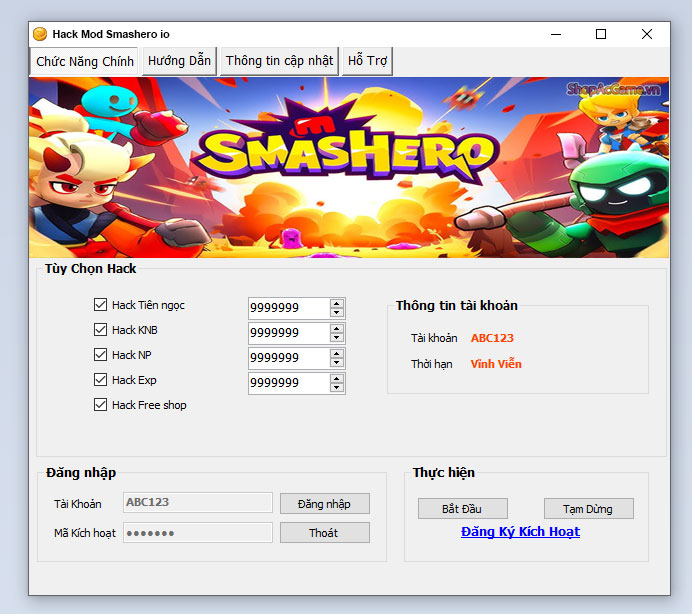Image resolution: width=693 pixels, height=616 pixels.
Task: Decrease Hack Exp value with down arrow
Action: coord(337,388)
